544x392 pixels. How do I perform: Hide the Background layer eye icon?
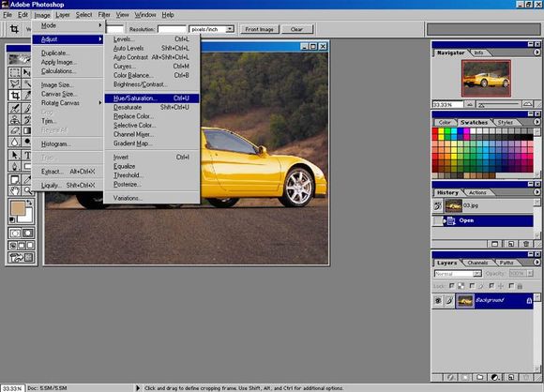coord(438,300)
